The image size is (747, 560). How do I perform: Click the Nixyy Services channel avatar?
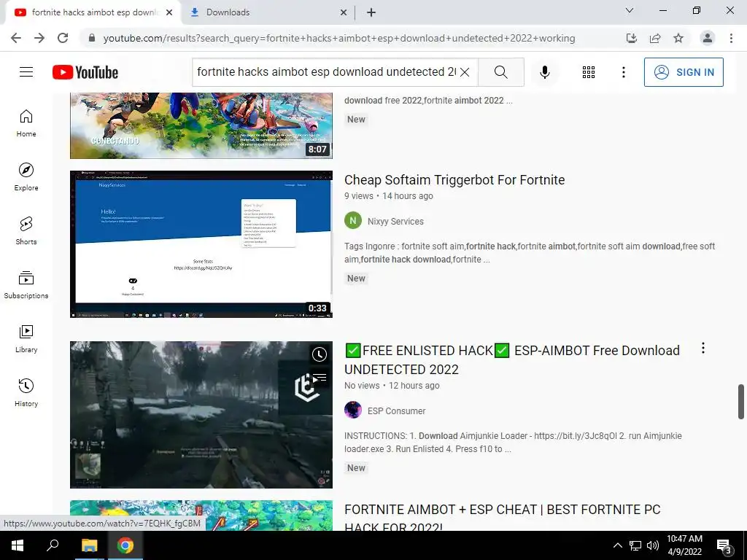(x=353, y=220)
